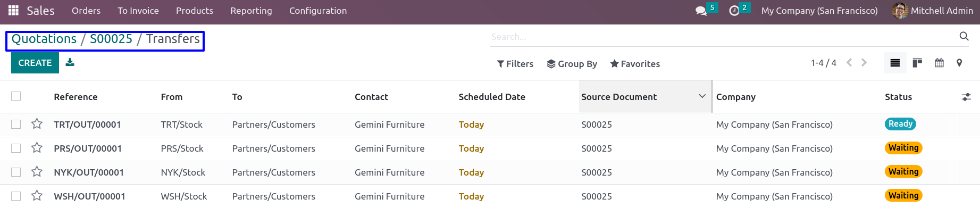The height and width of the screenshot is (207, 980).
Task: Star the TRT/OUT/00001 transfer
Action: [x=37, y=124]
